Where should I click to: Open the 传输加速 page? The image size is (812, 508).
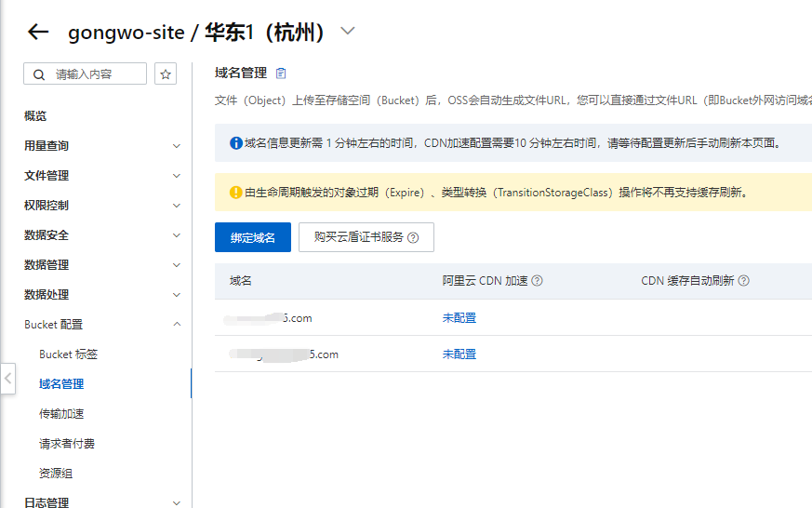coord(61,414)
